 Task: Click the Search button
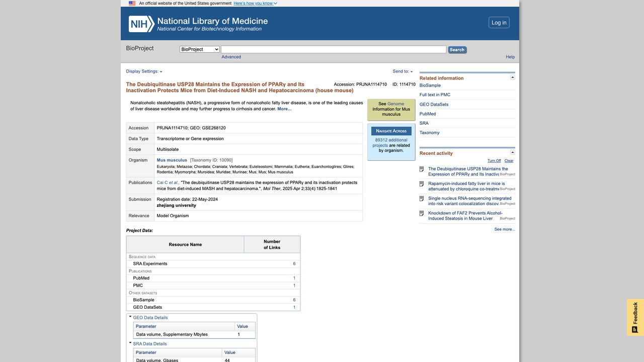point(457,50)
